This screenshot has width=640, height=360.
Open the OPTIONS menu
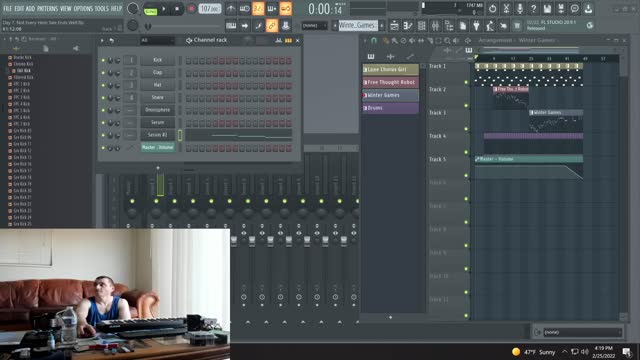tap(83, 8)
